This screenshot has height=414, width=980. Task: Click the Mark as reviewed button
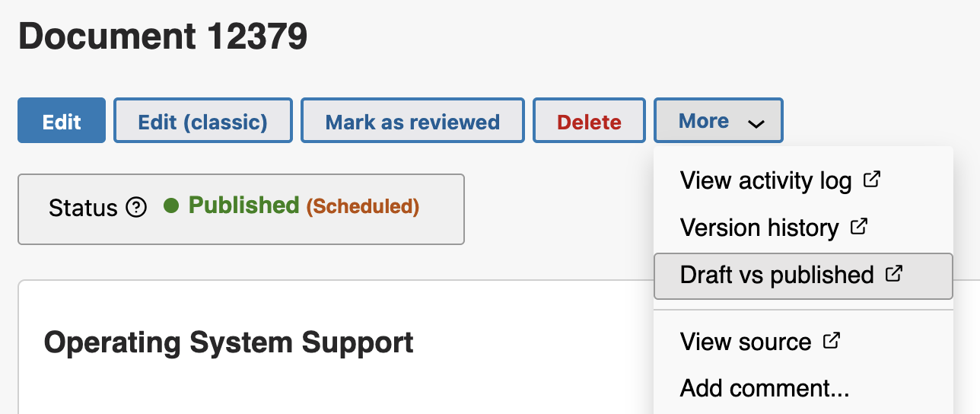412,121
